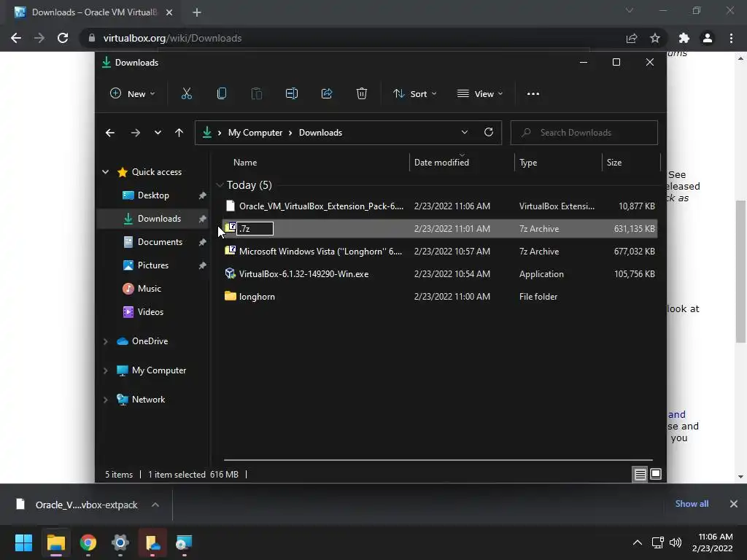Expand the Network tree node
This screenshot has height=560, width=747.
coord(105,400)
